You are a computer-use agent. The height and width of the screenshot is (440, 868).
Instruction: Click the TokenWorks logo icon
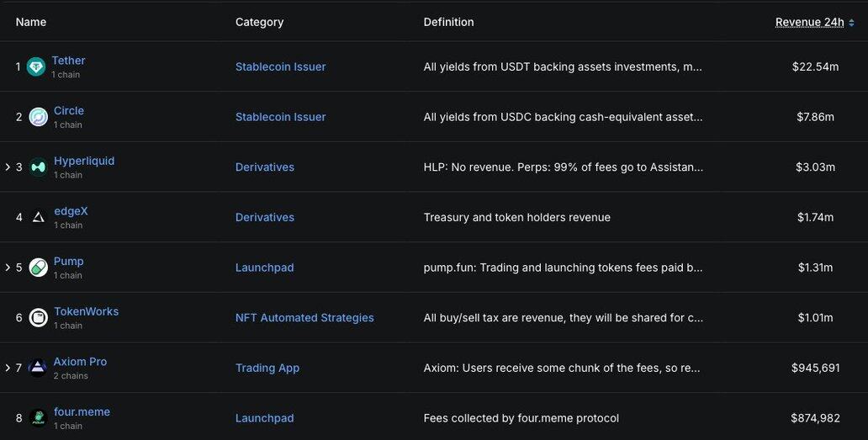click(38, 318)
